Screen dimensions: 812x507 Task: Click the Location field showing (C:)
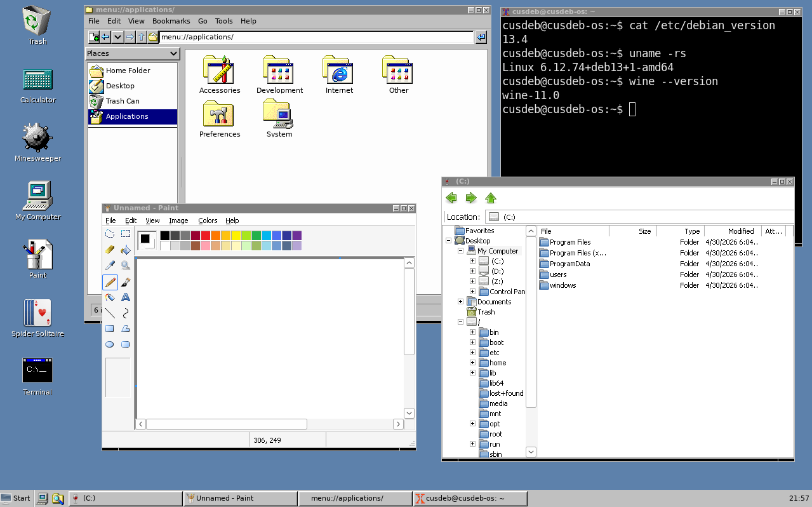click(639, 217)
